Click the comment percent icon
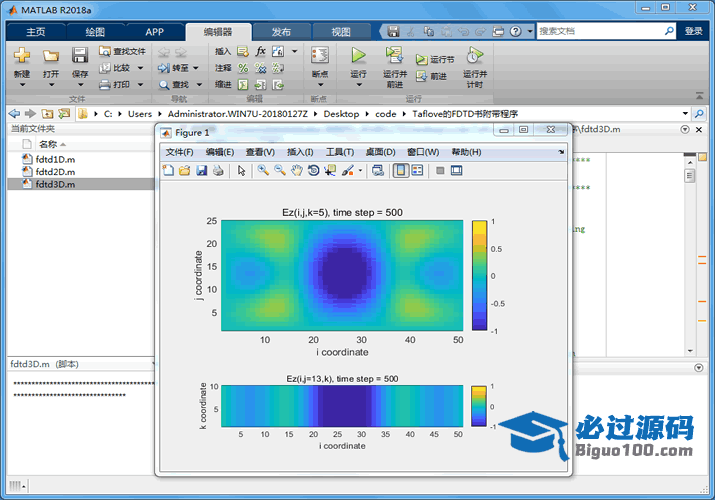 (x=243, y=68)
